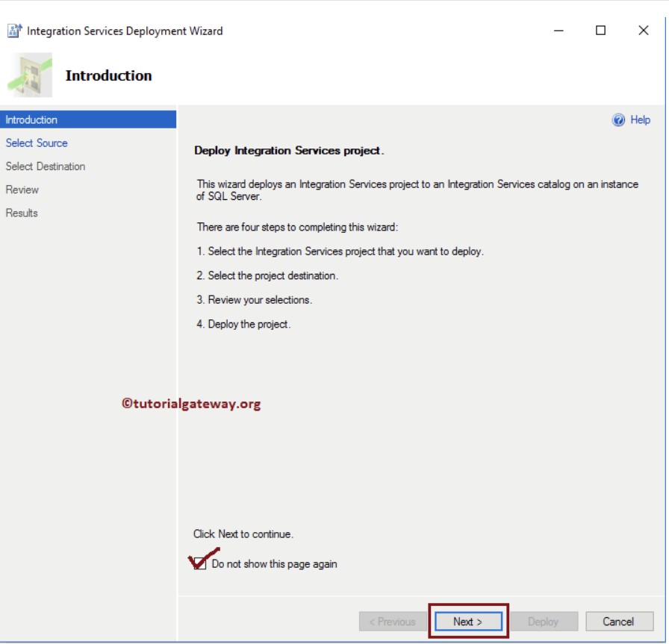Click the Previous button
This screenshot has height=644, width=669.
[393, 621]
